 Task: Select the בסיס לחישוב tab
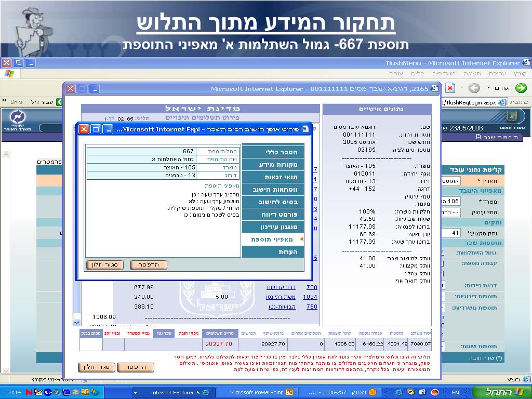pos(273,202)
